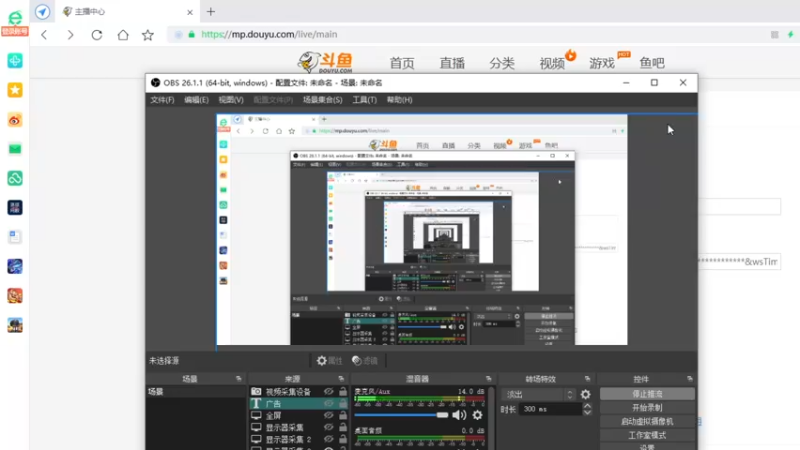Pop out the 场景 dock panel

point(238,379)
